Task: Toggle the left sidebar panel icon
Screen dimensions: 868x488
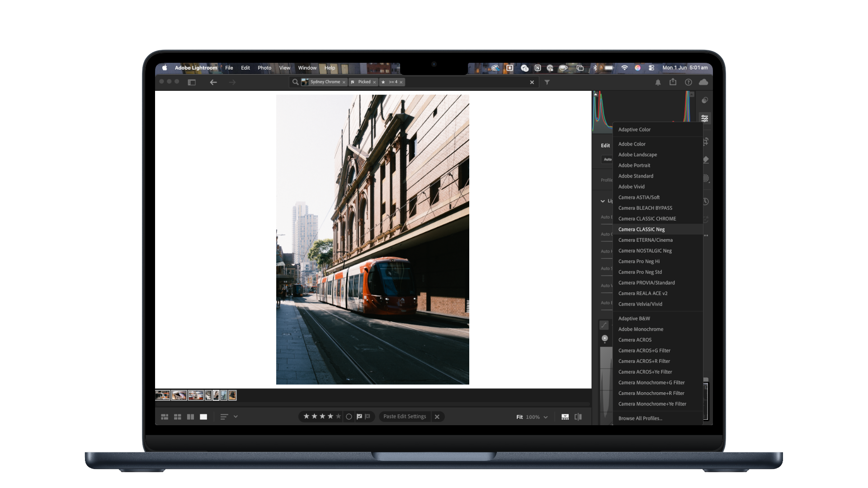Action: [x=192, y=82]
